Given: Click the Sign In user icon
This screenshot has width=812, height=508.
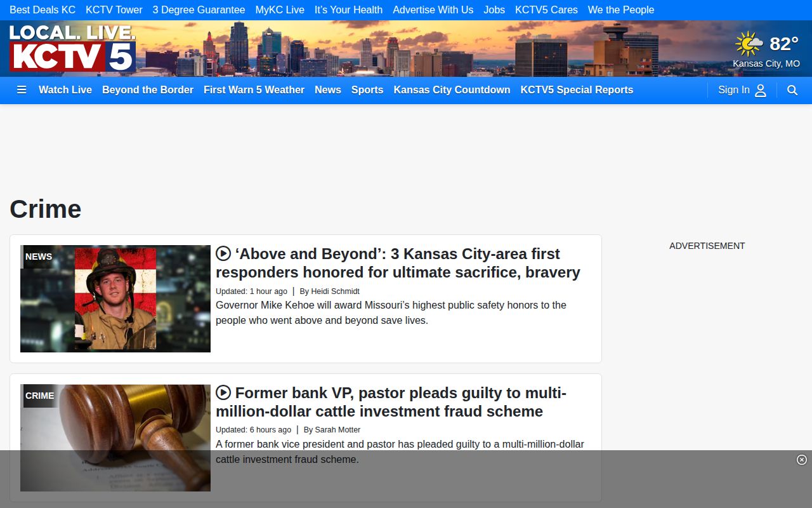Looking at the screenshot, I should point(761,90).
